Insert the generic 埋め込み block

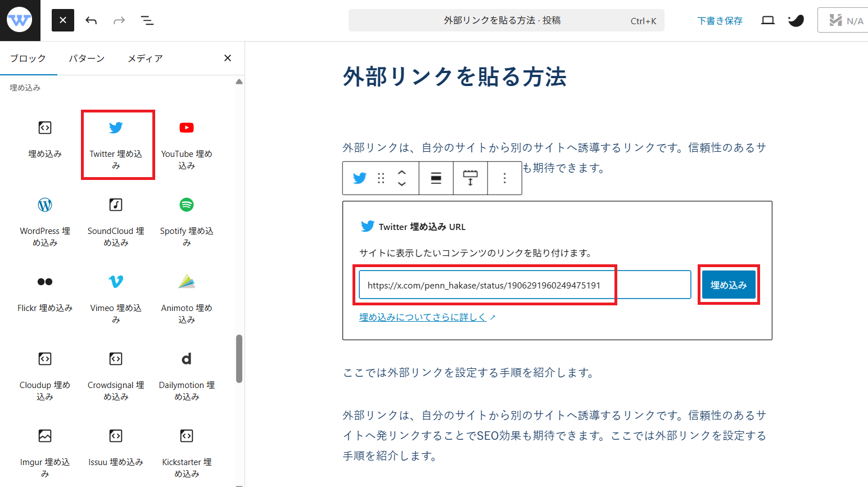coord(45,139)
